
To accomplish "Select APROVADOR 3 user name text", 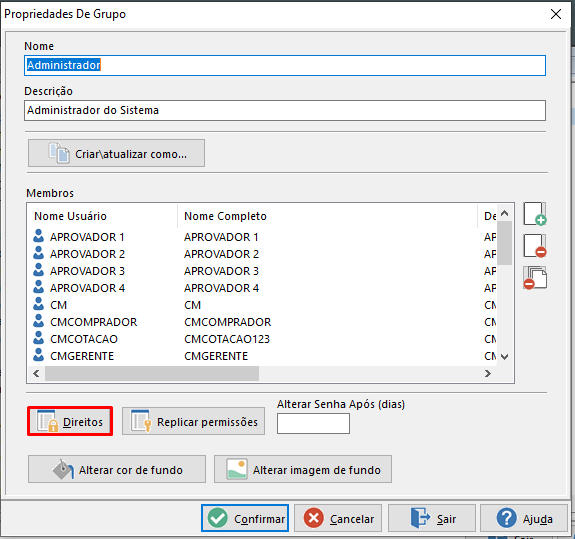I will 87,271.
